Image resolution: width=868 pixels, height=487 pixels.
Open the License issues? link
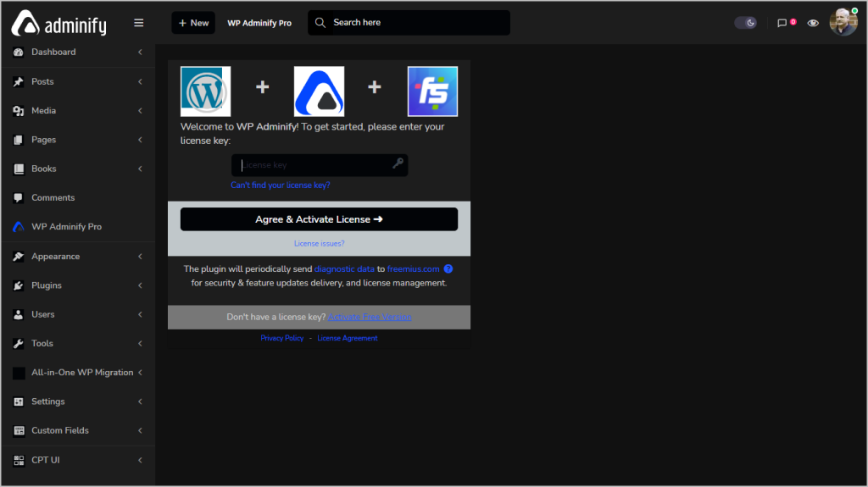pyautogui.click(x=319, y=244)
